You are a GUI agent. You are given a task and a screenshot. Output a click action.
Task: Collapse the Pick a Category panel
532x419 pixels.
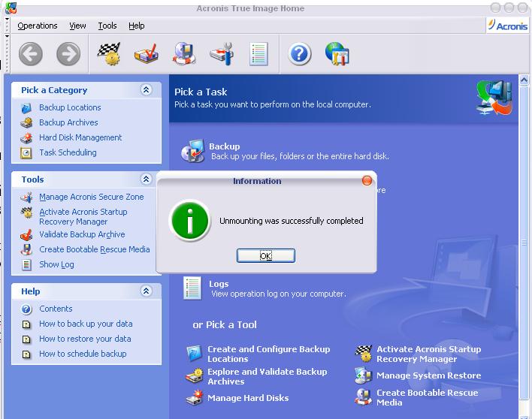pos(146,90)
